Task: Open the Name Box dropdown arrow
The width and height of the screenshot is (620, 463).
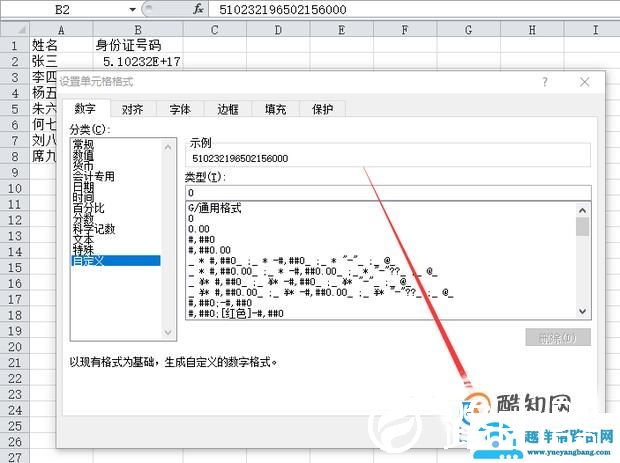Action: coord(132,9)
